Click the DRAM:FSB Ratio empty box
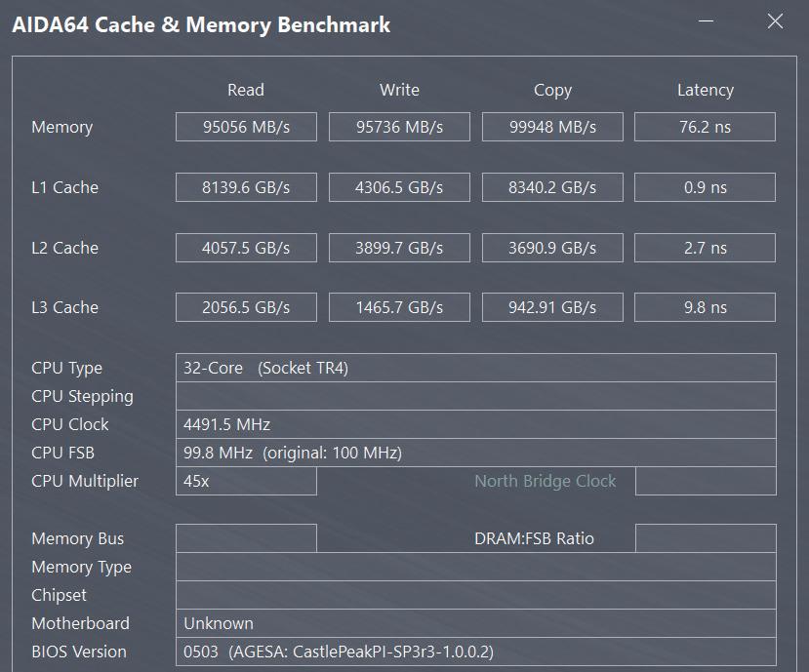The width and height of the screenshot is (809, 672). click(705, 538)
